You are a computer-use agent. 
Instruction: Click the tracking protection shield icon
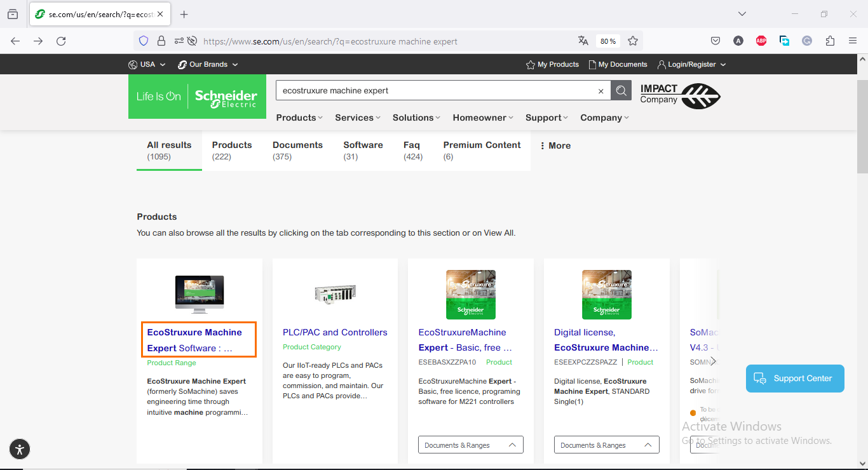pos(144,41)
